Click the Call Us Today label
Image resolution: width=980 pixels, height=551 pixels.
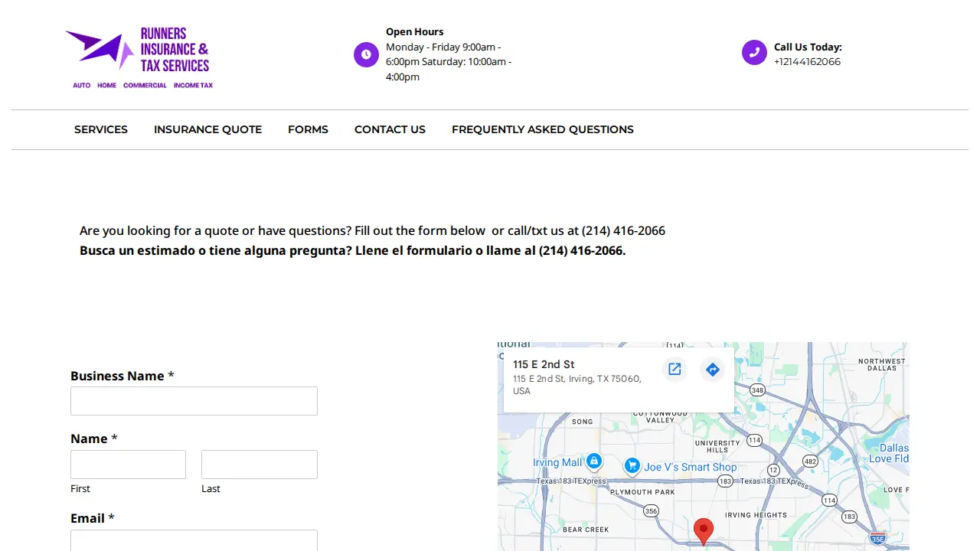808,47
